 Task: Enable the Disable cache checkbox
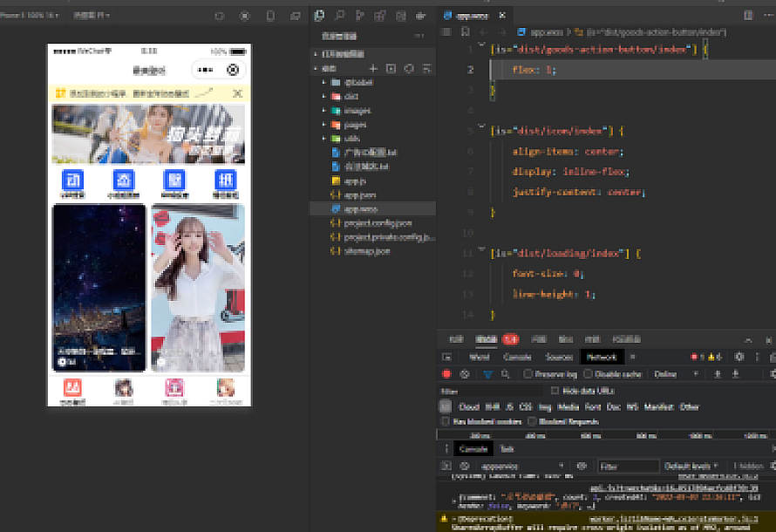click(x=589, y=374)
